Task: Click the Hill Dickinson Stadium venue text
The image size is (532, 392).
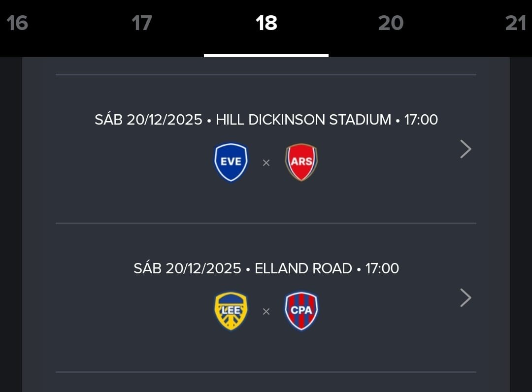Action: (303, 120)
